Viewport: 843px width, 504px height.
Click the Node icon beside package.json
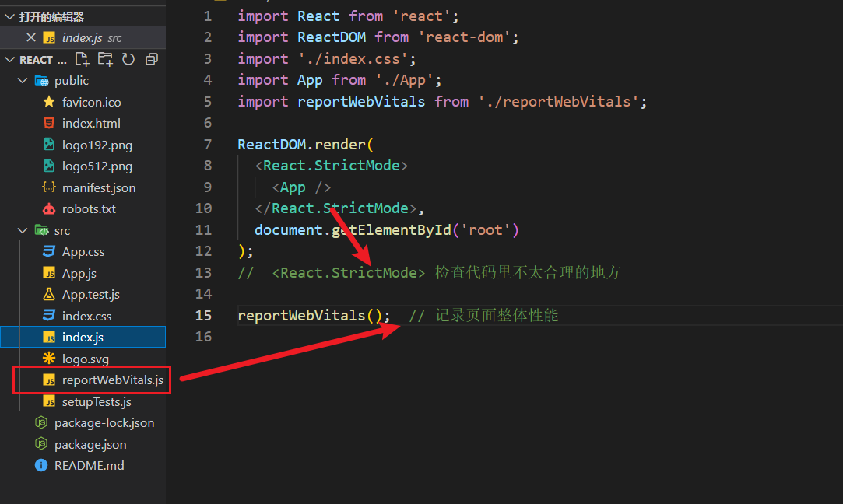tap(41, 444)
